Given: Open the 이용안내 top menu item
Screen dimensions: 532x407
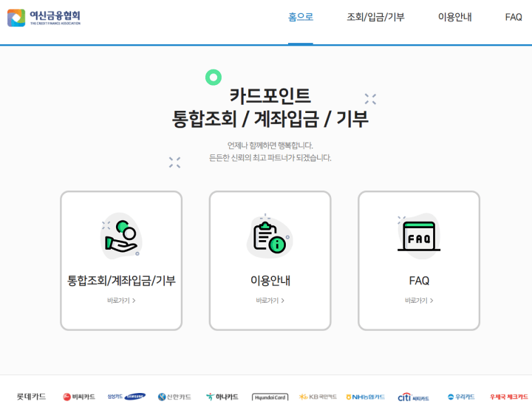Looking at the screenshot, I should tap(454, 17).
